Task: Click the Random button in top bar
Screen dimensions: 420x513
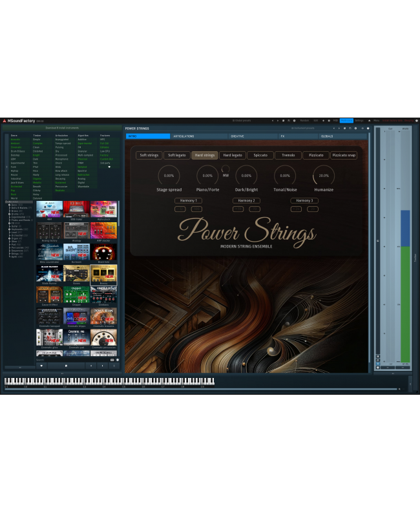Action: (304, 120)
